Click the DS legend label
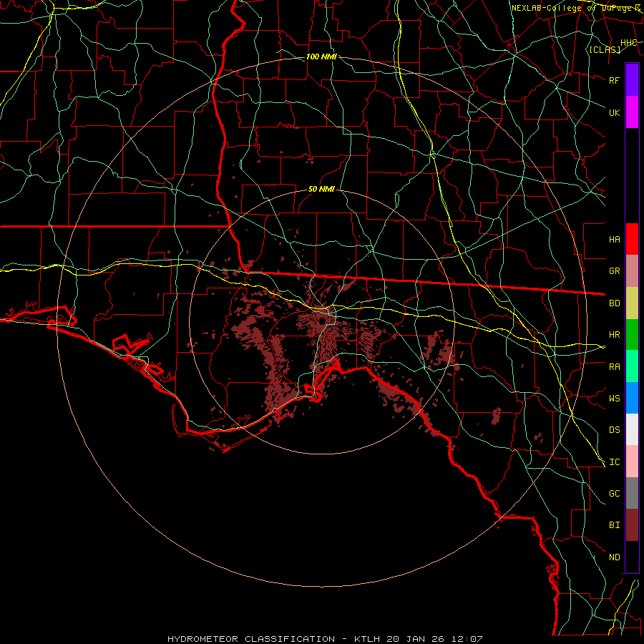Image resolution: width=644 pixels, height=644 pixels. (614, 429)
